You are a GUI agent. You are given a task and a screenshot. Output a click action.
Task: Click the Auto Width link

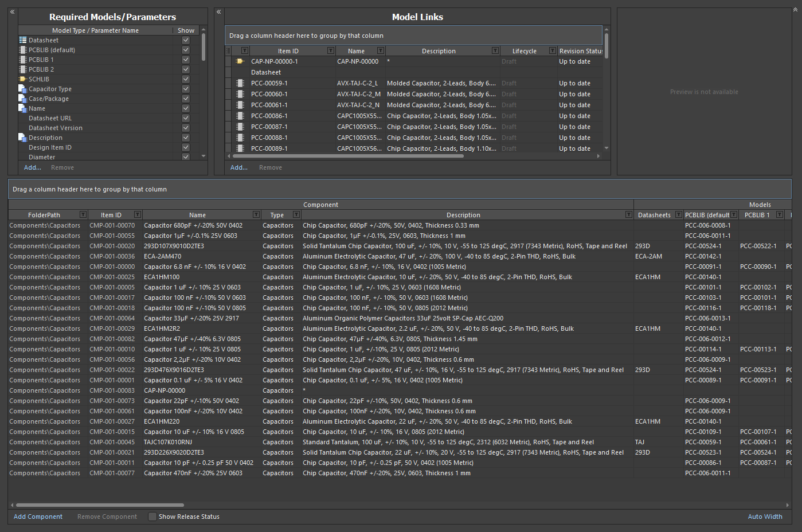point(765,517)
